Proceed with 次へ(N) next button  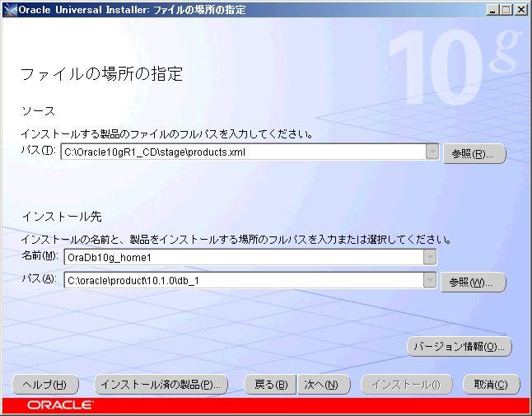point(324,385)
